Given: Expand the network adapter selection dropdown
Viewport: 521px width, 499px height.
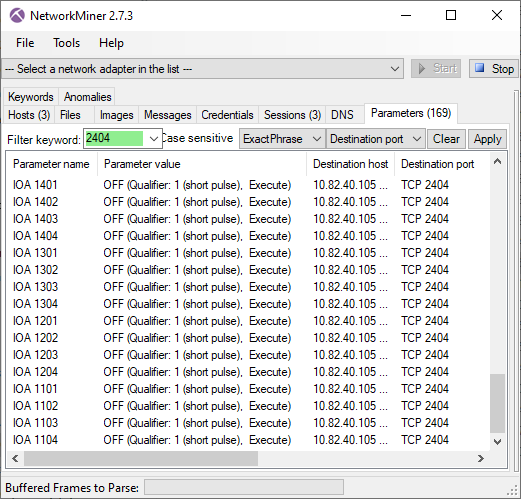Looking at the screenshot, I should coord(395,69).
